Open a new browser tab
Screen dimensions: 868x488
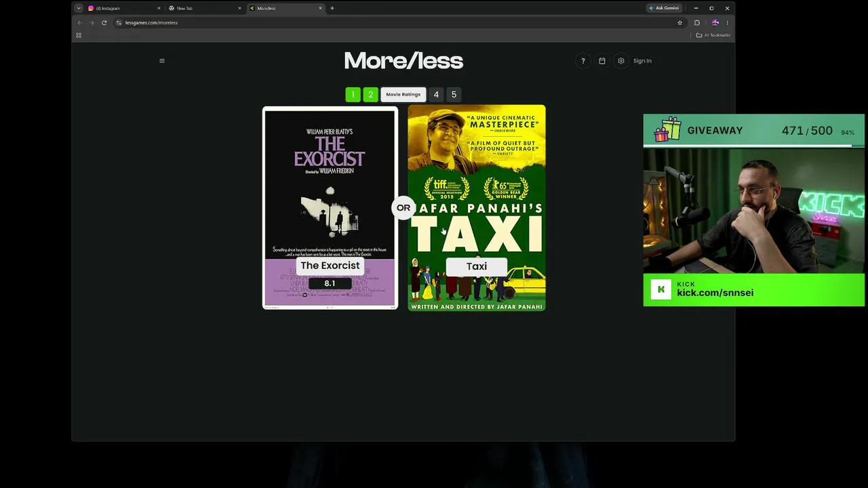332,8
